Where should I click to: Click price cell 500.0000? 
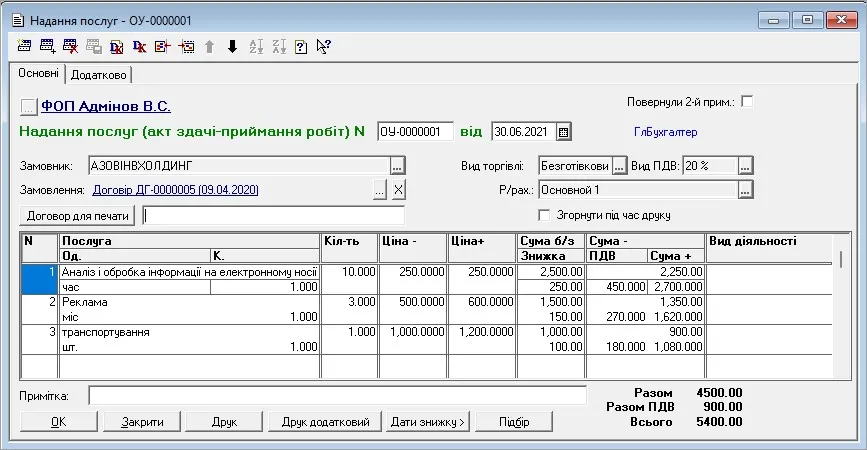tap(413, 302)
